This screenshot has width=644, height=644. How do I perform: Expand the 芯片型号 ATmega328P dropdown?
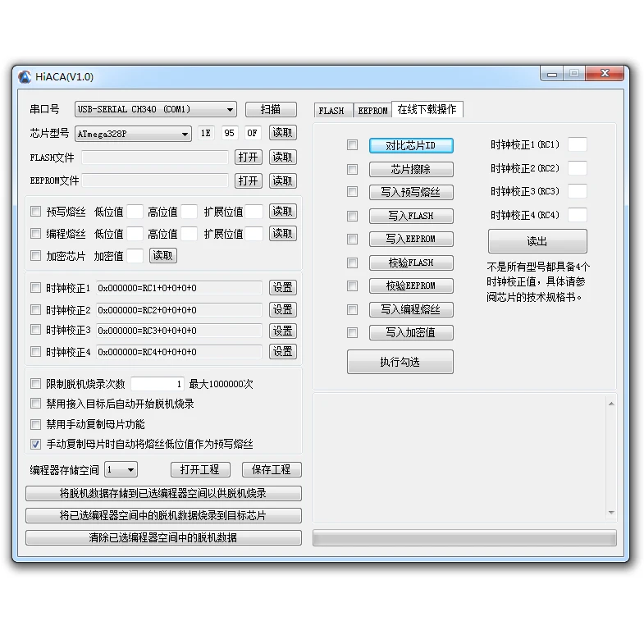click(x=133, y=134)
